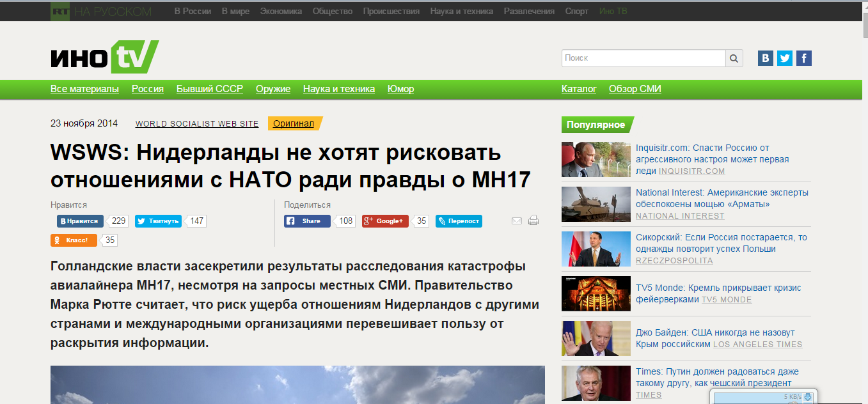This screenshot has width=868, height=404.
Task: Click the Google+ share button
Action: point(385,221)
